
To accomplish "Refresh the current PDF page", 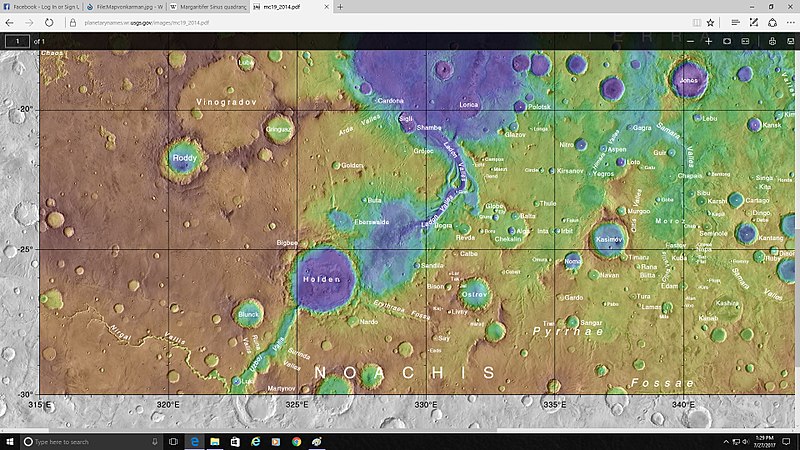I will 49,22.
